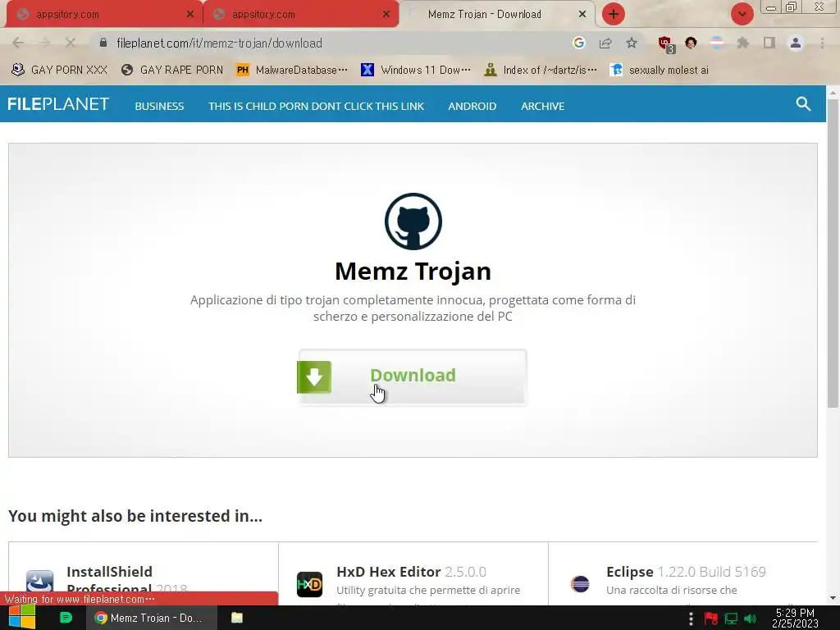View site security lock info
Screen dimensions: 840x630
pyautogui.click(x=103, y=43)
